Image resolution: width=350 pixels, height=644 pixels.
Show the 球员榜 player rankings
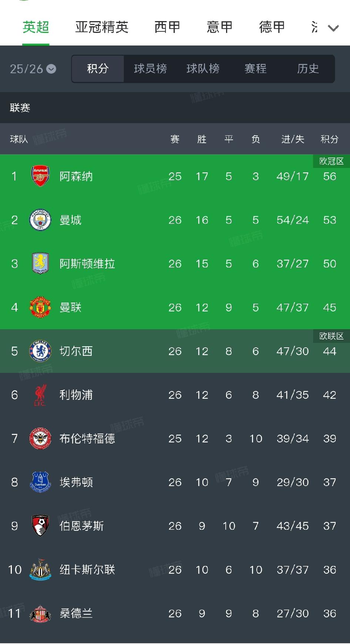tap(150, 69)
